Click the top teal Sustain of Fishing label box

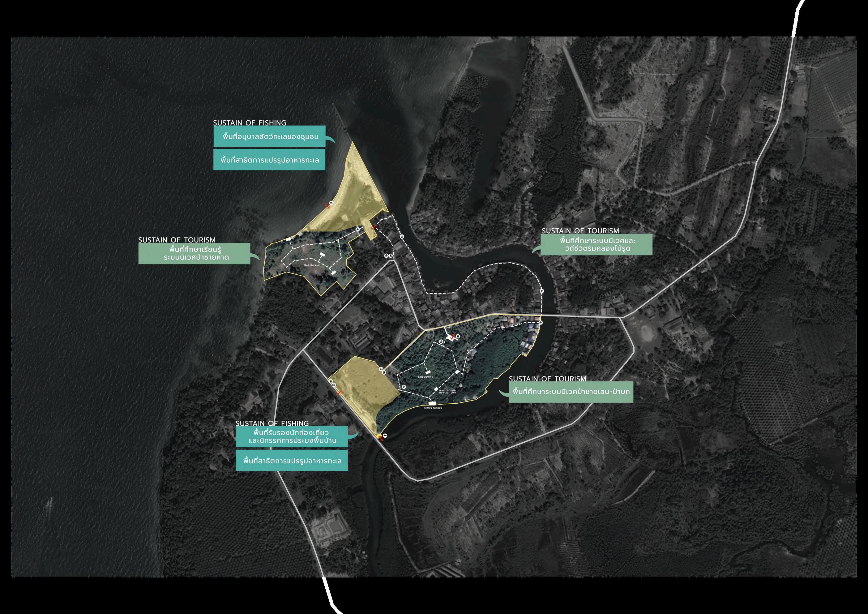pos(269,136)
